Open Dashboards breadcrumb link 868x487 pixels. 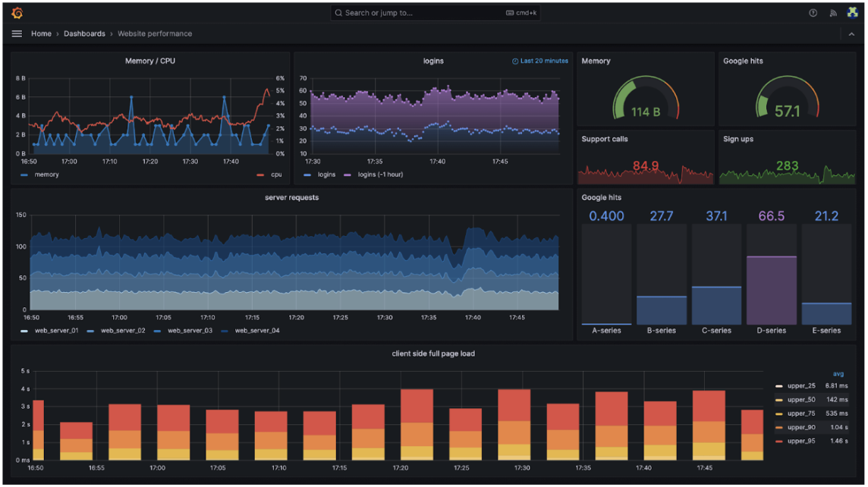[x=84, y=34]
